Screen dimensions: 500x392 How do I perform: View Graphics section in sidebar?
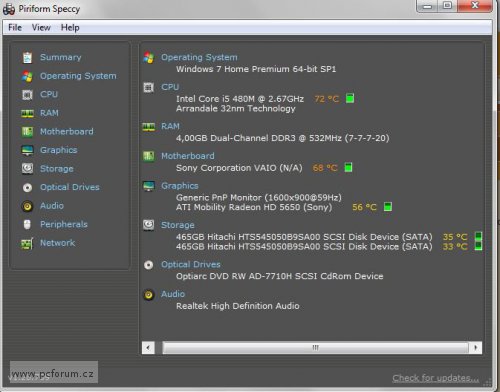59,150
